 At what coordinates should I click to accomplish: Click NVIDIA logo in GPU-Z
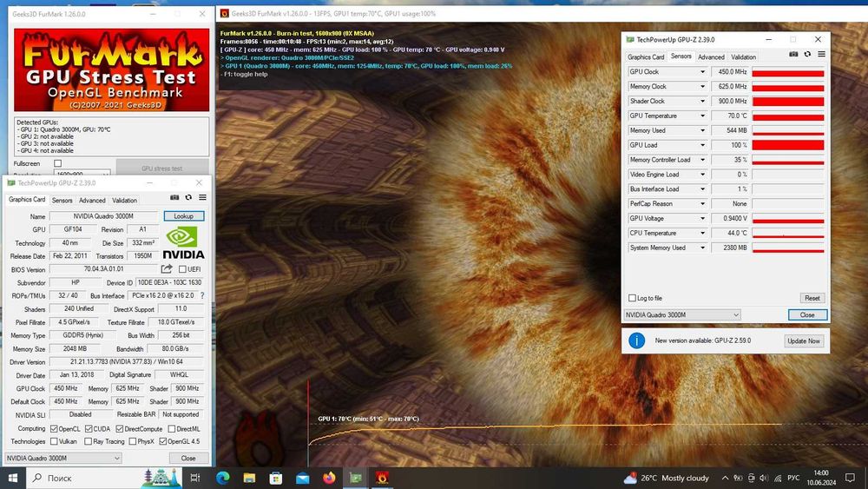point(183,243)
